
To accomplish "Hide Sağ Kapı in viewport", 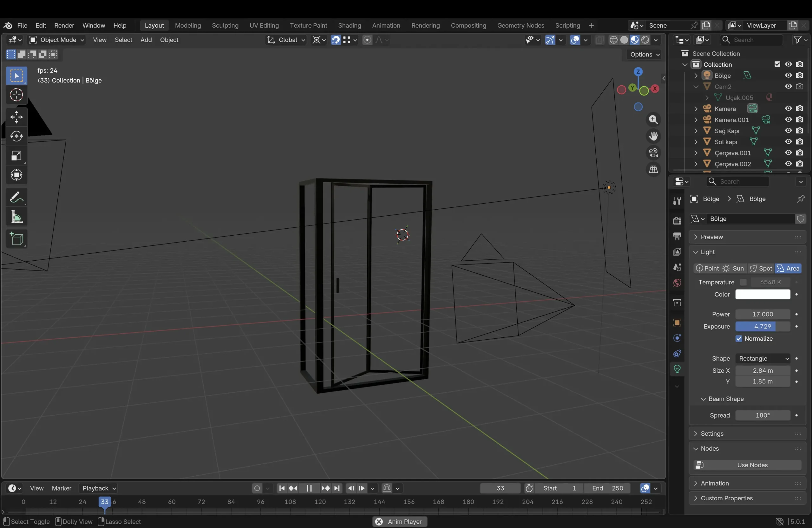I will point(788,131).
